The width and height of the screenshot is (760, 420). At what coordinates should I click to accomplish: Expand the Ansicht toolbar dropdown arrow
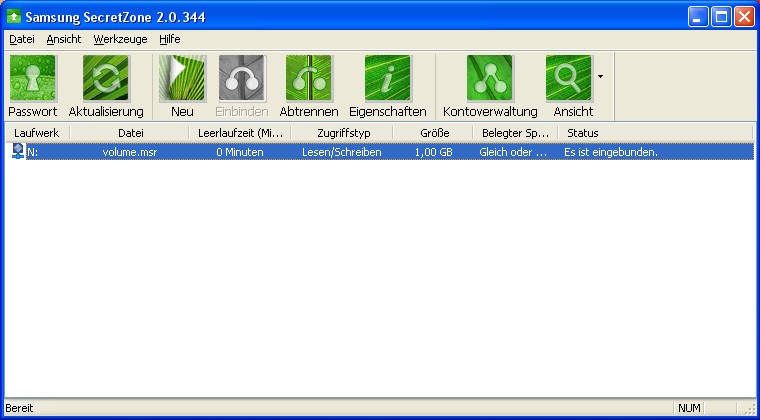tap(601, 77)
